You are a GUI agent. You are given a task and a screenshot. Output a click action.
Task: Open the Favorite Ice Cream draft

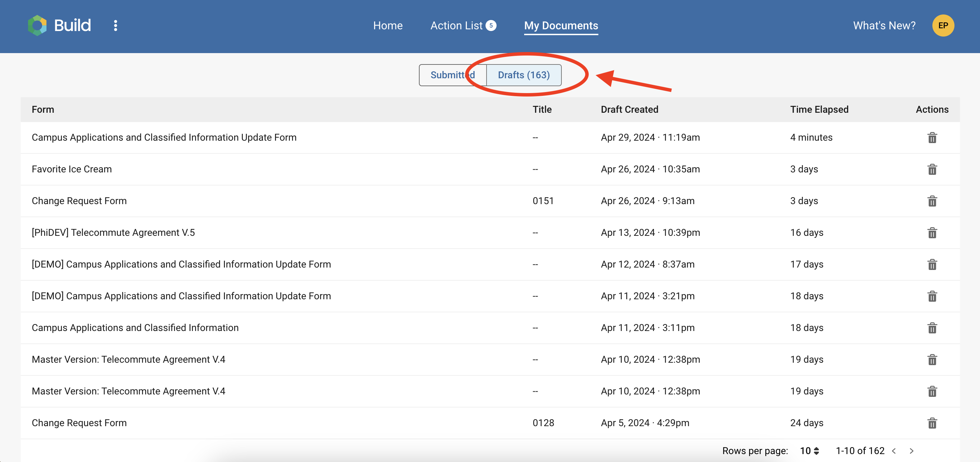click(x=71, y=169)
